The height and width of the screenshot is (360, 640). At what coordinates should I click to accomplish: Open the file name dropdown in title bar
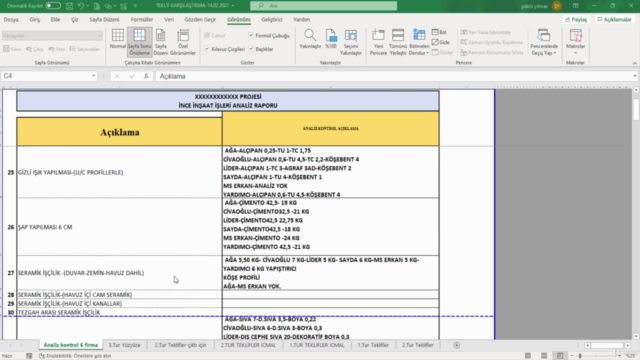point(233,6)
